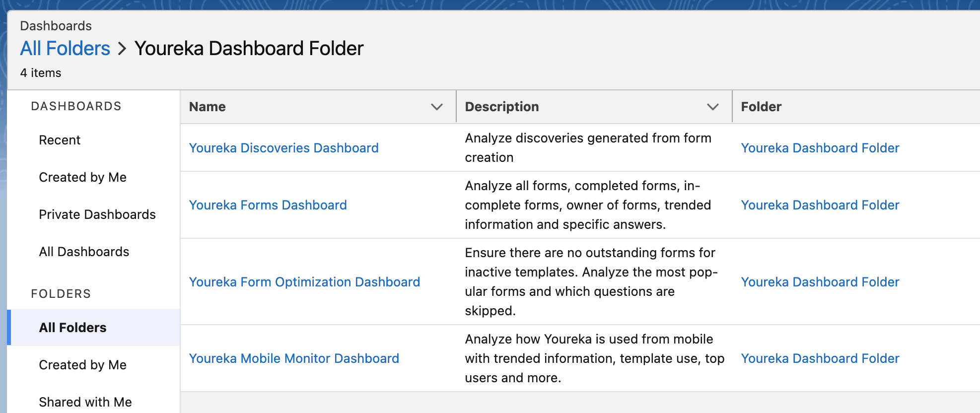Screen dimensions: 980x413
Task: Select Created by Me under Folders
Action: pos(83,365)
